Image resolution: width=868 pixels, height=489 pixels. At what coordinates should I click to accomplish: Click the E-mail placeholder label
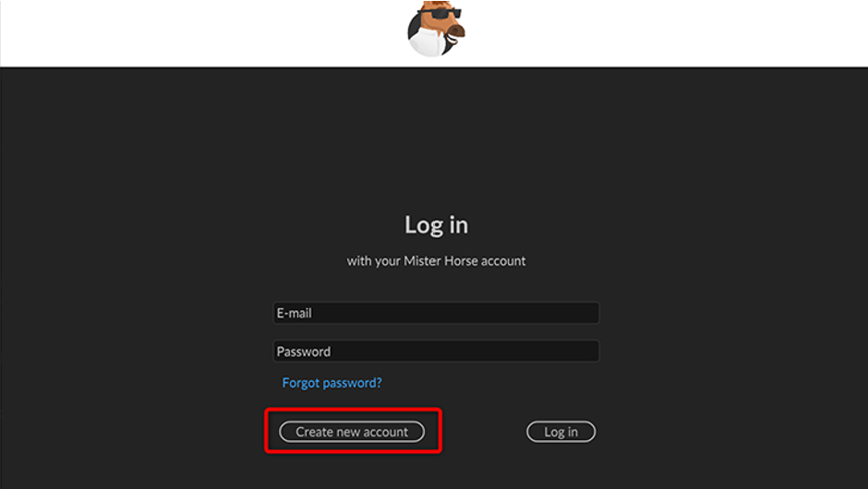click(294, 313)
